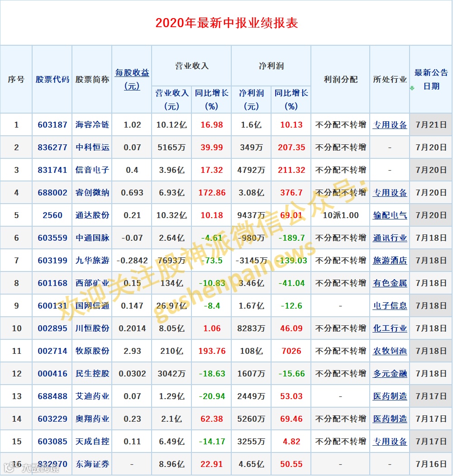Select the stock name 通达股份
453x476 pixels.
point(92,215)
